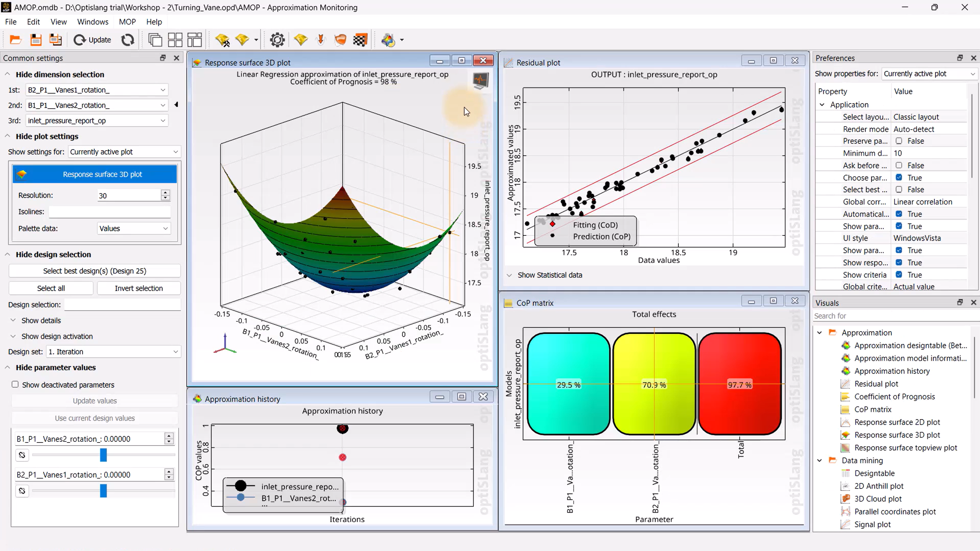The image size is (980, 551).
Task: Open Coefficient of Prognosis visual
Action: pyautogui.click(x=895, y=397)
